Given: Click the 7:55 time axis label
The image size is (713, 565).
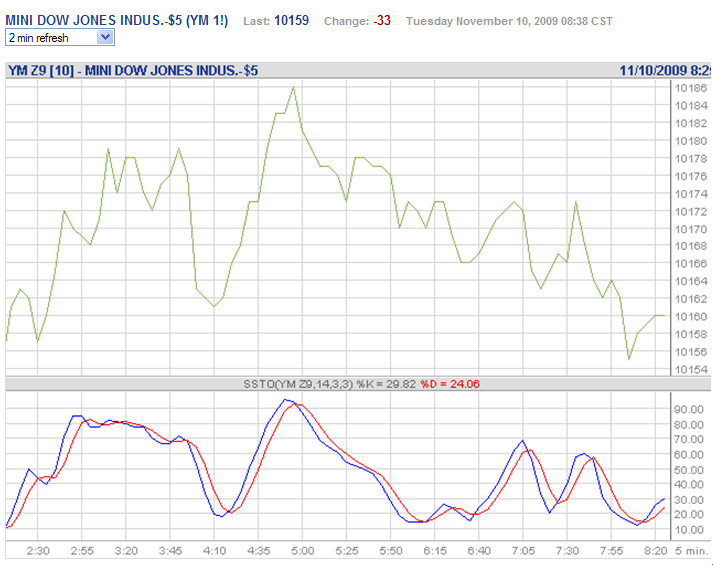Looking at the screenshot, I should [611, 551].
